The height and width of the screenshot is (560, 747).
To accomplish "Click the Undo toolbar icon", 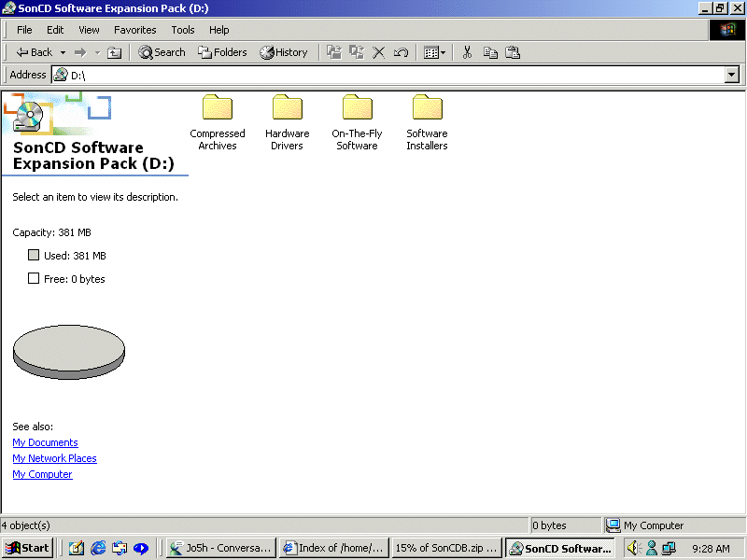I will [x=401, y=53].
